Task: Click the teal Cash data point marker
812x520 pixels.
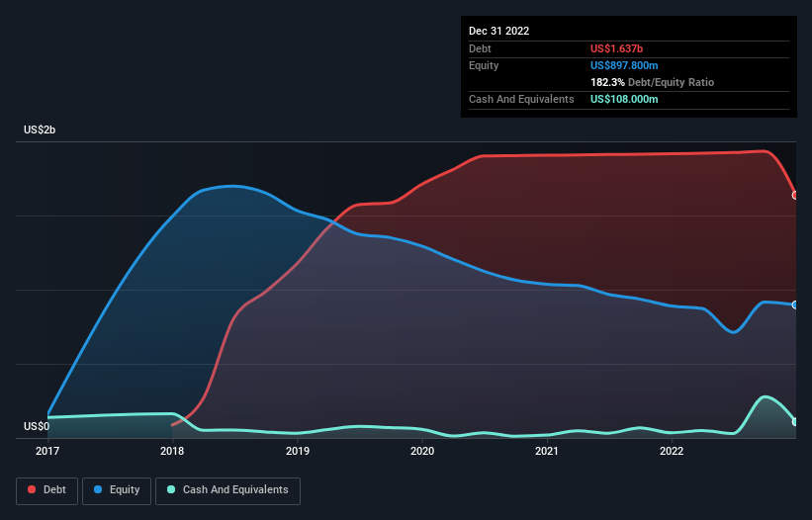Action: (795, 422)
